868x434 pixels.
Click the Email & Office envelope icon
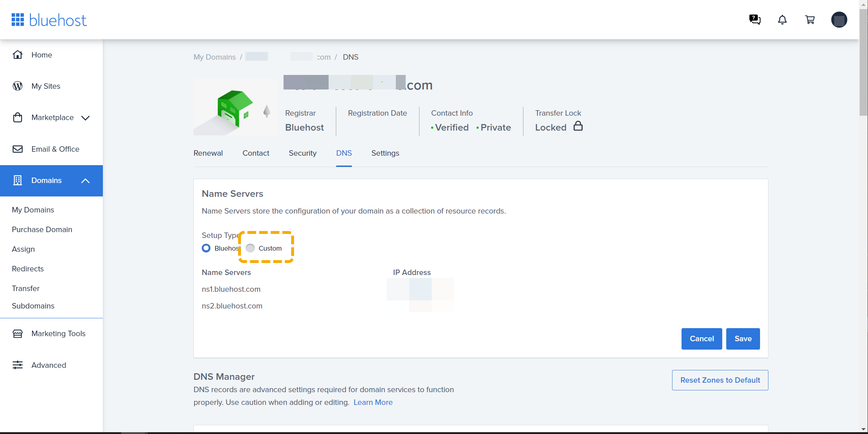(x=17, y=149)
